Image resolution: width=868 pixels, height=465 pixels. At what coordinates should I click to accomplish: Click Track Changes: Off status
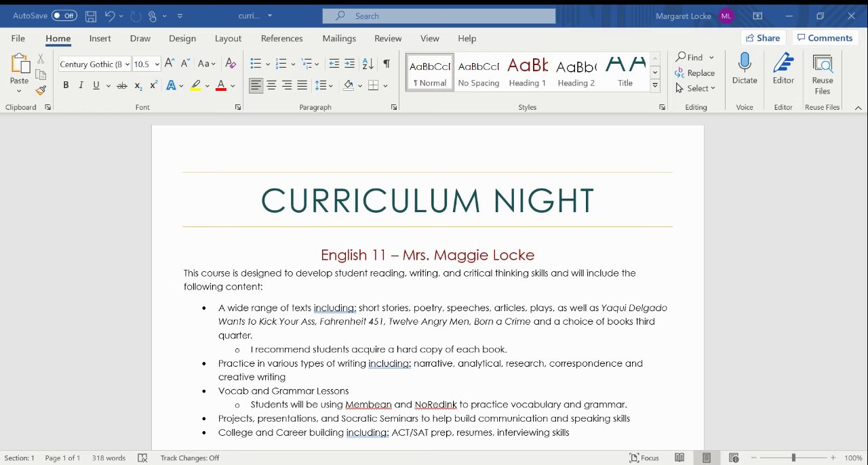point(190,458)
